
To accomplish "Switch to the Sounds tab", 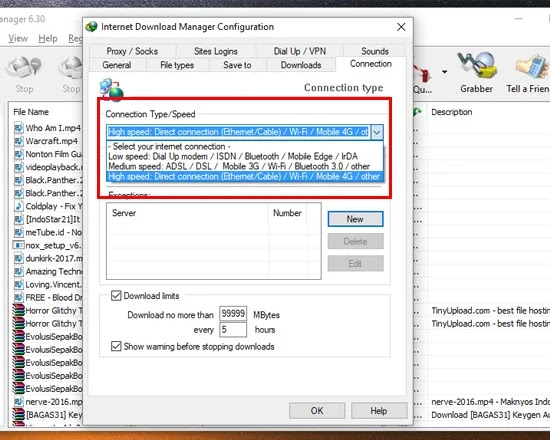I will [375, 51].
